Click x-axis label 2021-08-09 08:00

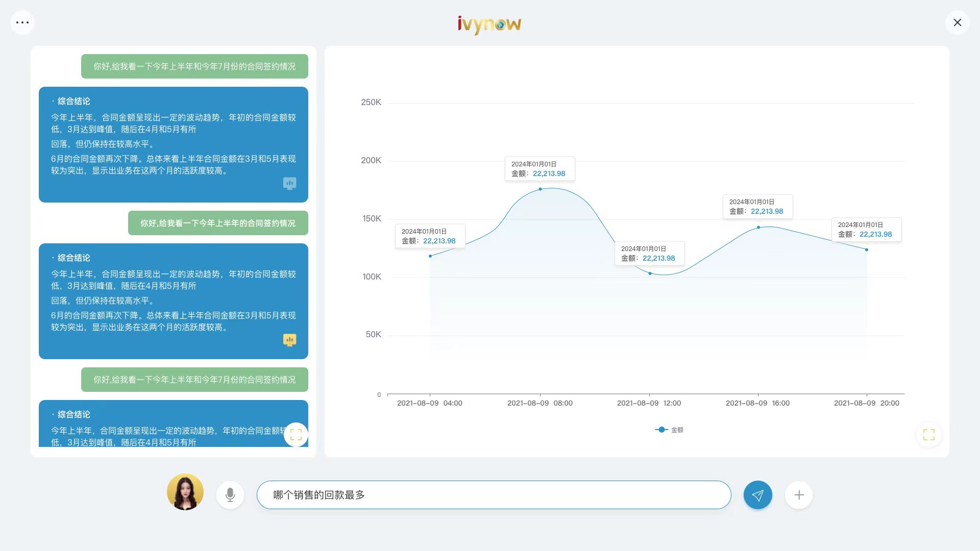click(540, 403)
